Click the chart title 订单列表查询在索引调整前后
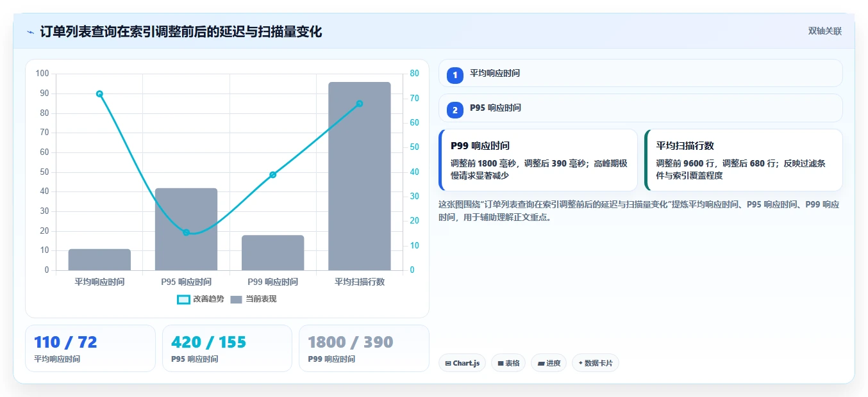The image size is (868, 397). (x=181, y=31)
